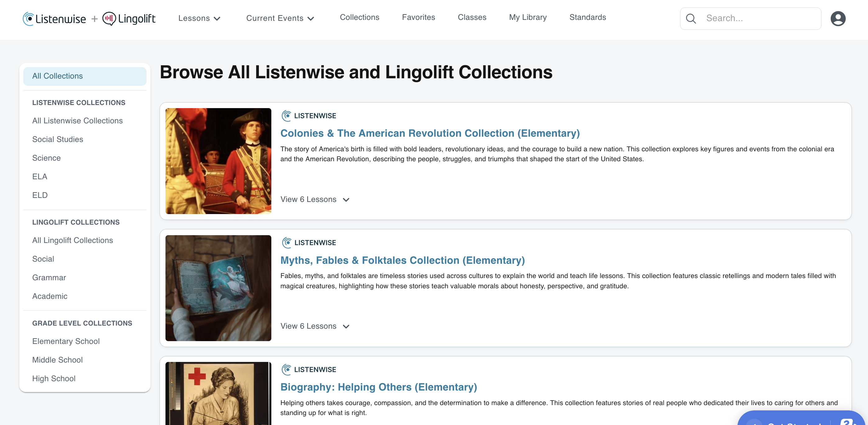Viewport: 868px width, 425px height.
Task: Open the user account profile icon
Action: 838,19
